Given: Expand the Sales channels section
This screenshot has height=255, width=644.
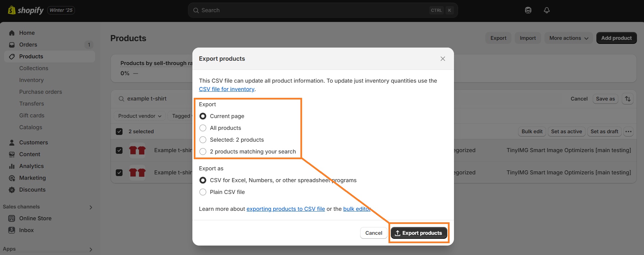Looking at the screenshot, I should (90, 207).
